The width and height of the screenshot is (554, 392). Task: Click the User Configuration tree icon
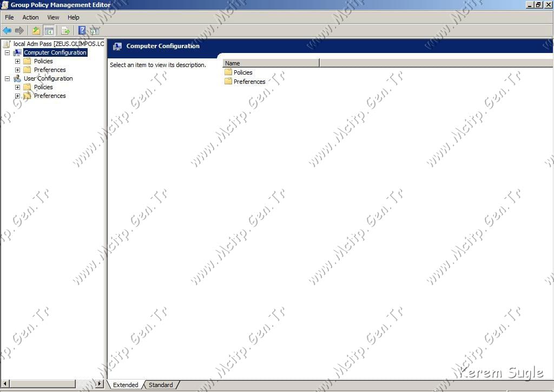coord(17,78)
